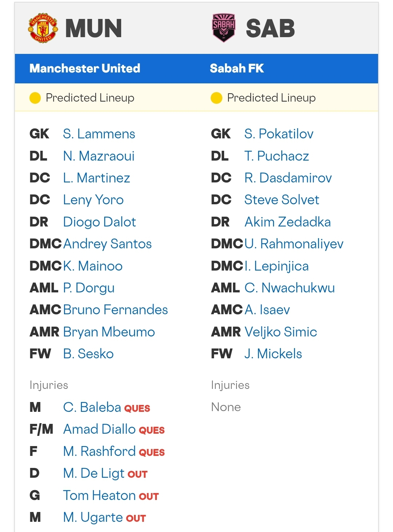Click the Sabah FK team header
Viewport: 393px width, 532px height.
(237, 68)
